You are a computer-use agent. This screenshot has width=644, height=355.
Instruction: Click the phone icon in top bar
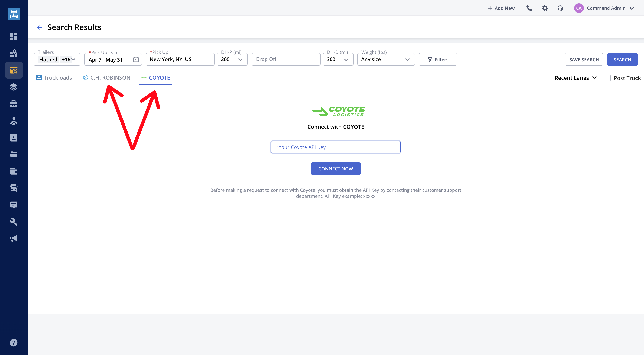[x=529, y=8]
